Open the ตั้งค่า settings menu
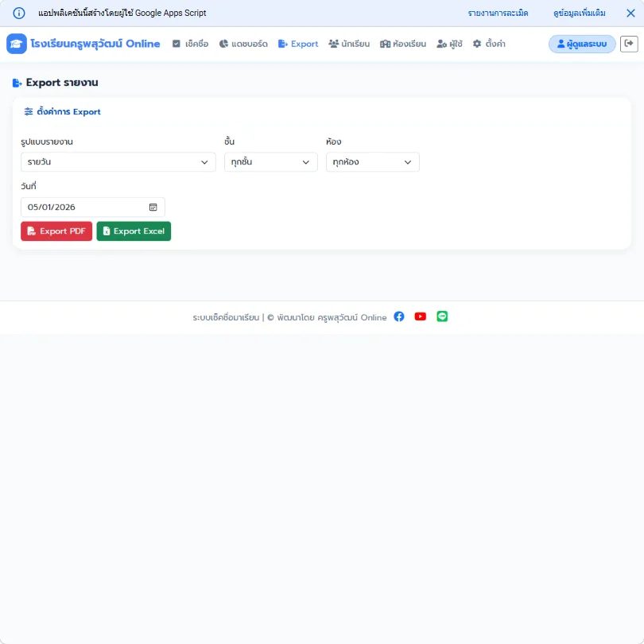The width and height of the screenshot is (644, 644). click(x=489, y=44)
